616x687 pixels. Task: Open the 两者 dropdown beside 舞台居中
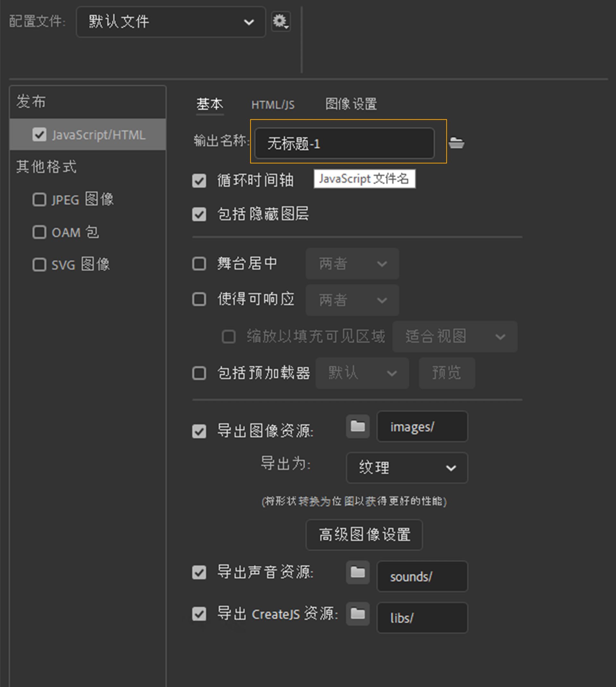click(352, 264)
